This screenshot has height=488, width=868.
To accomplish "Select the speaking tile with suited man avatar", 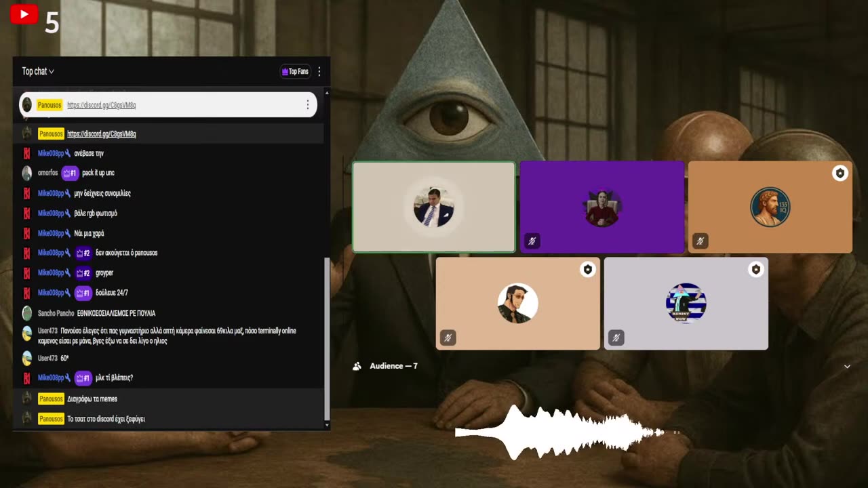I will click(434, 207).
